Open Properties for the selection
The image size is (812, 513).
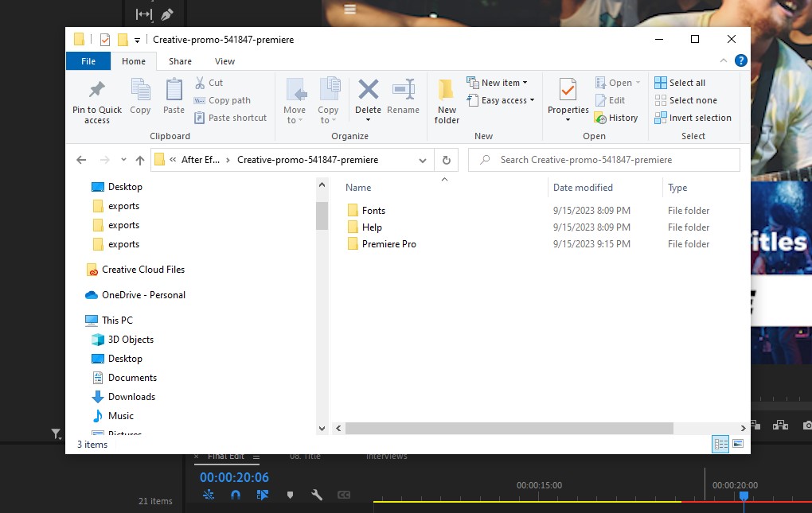[x=568, y=101]
